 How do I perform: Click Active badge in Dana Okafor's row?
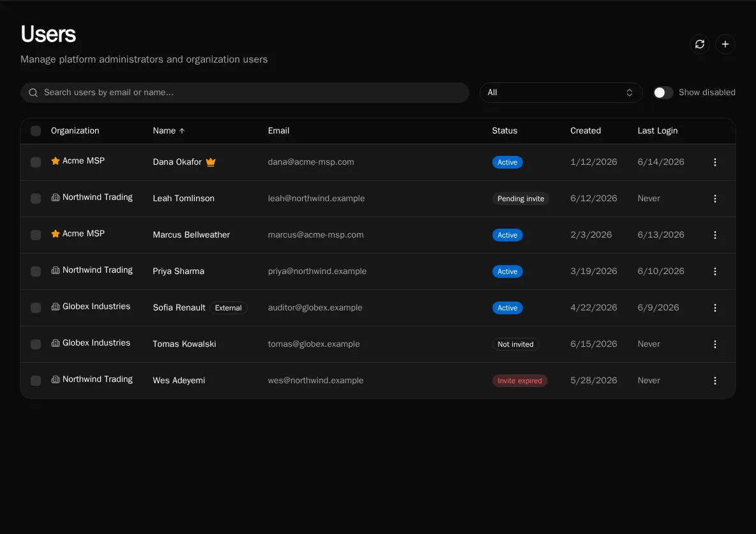(507, 163)
